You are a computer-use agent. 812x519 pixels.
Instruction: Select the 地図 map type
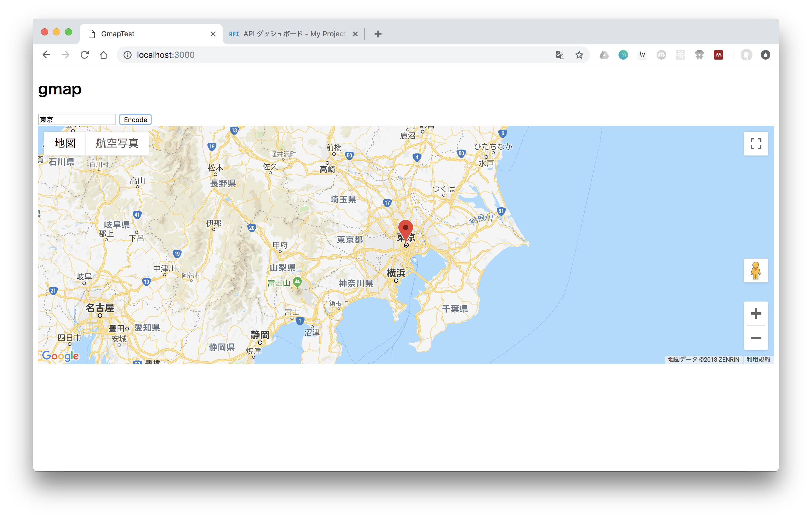(65, 143)
